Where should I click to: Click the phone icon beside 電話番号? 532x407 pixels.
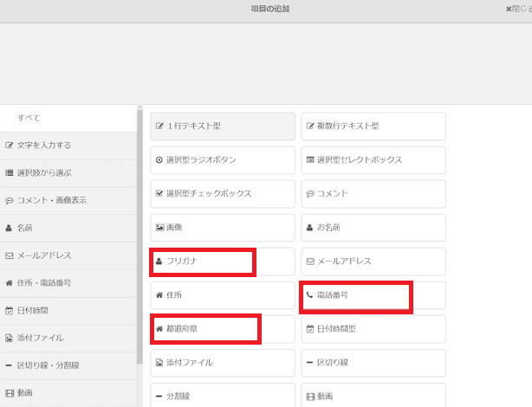click(310, 294)
